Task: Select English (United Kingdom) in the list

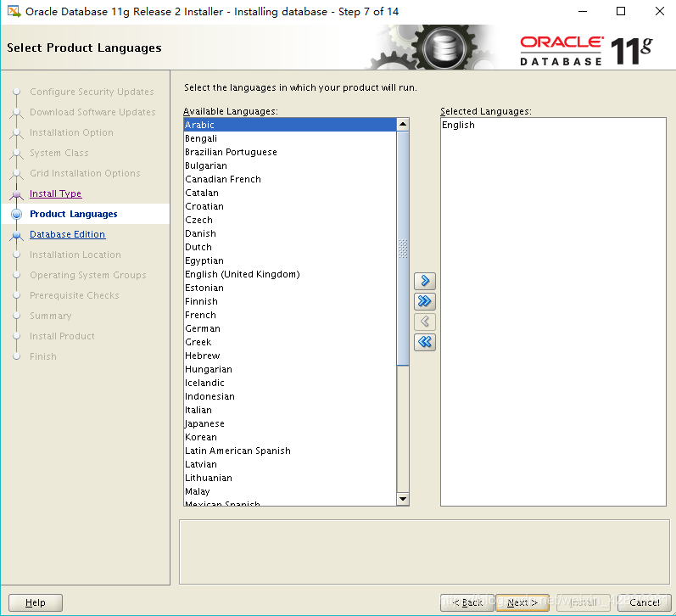Action: (290, 274)
